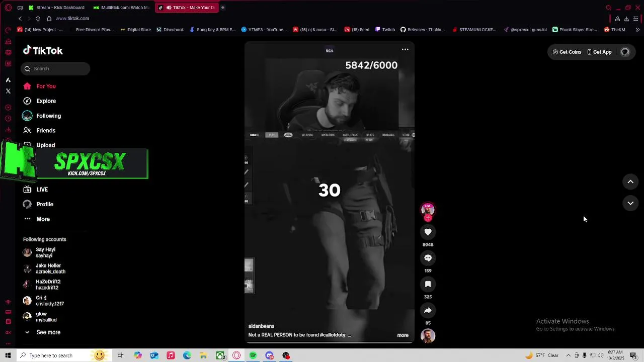Expand See more following accounts
This screenshot has width=644, height=362.
[x=42, y=332]
